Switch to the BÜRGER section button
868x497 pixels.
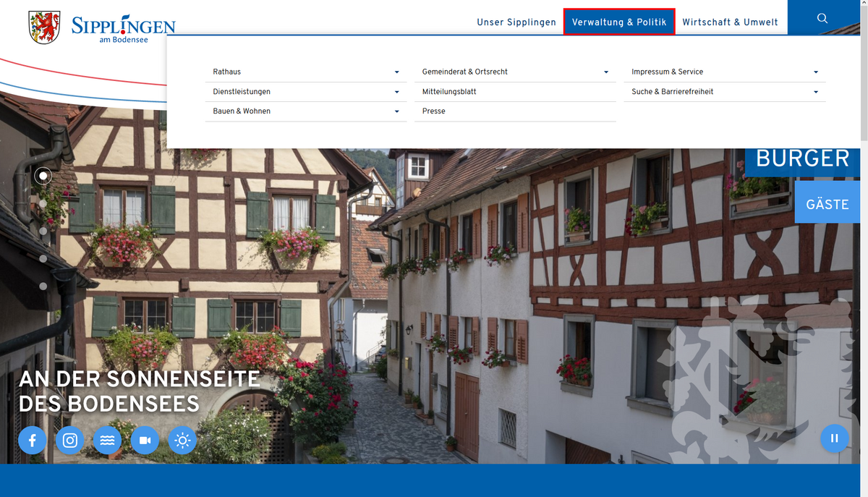[803, 162]
